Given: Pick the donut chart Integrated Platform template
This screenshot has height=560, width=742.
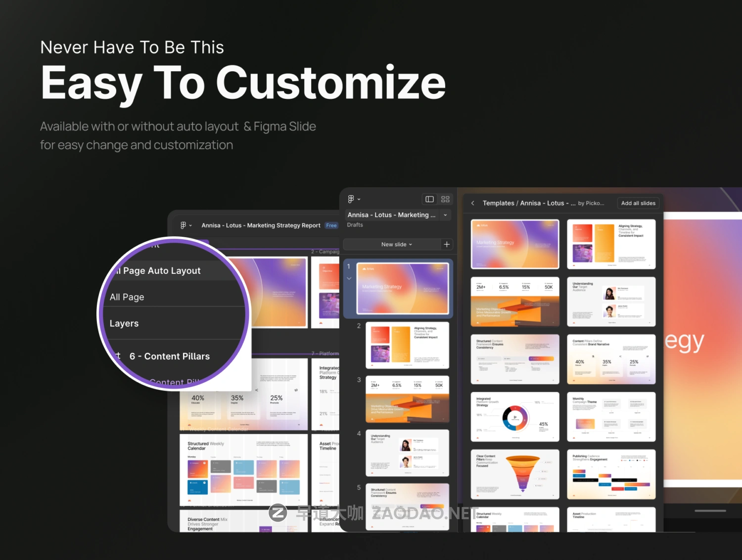Looking at the screenshot, I should tap(515, 417).
